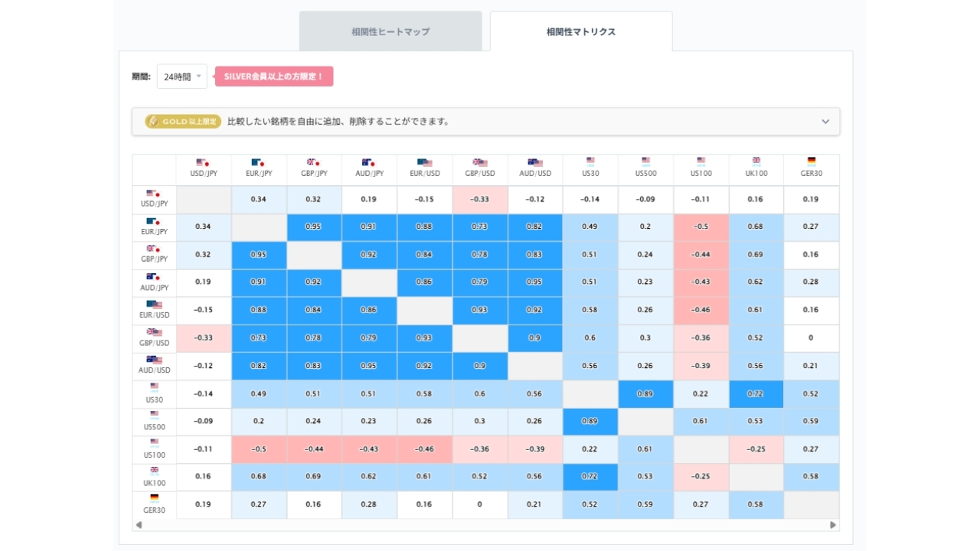Click US100 flag icon in column header
980x551 pixels.
coord(701,161)
